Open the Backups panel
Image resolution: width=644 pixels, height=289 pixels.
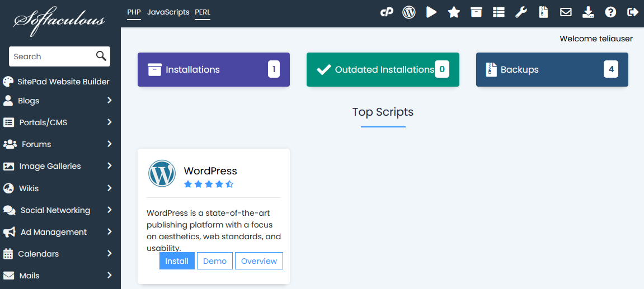552,69
